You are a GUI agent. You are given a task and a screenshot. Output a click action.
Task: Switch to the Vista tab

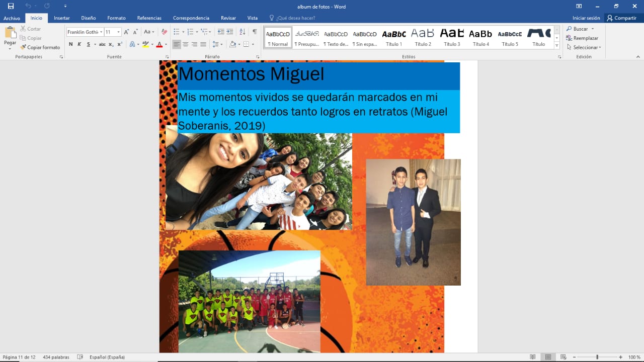click(x=253, y=18)
